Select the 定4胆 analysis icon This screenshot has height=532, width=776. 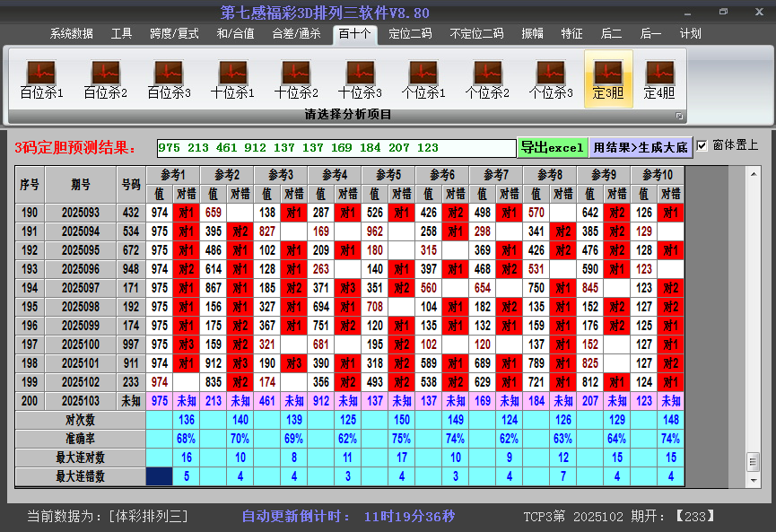[x=659, y=79]
